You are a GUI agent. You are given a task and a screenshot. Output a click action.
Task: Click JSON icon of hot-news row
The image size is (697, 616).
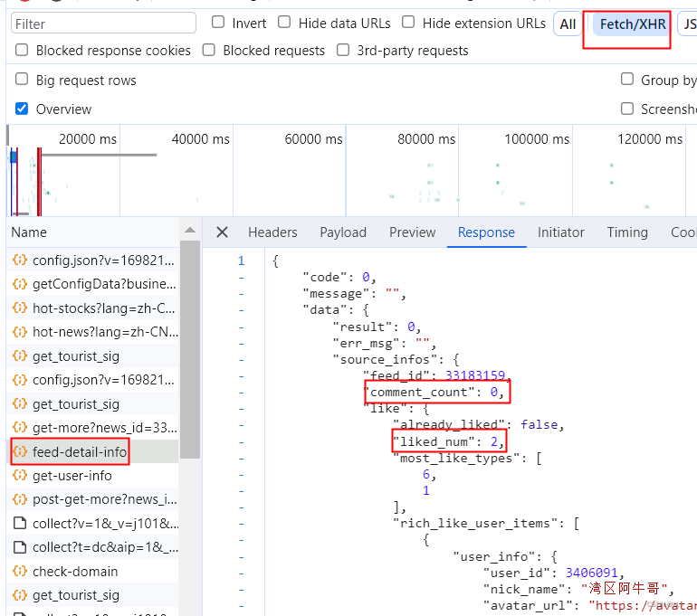click(x=20, y=331)
